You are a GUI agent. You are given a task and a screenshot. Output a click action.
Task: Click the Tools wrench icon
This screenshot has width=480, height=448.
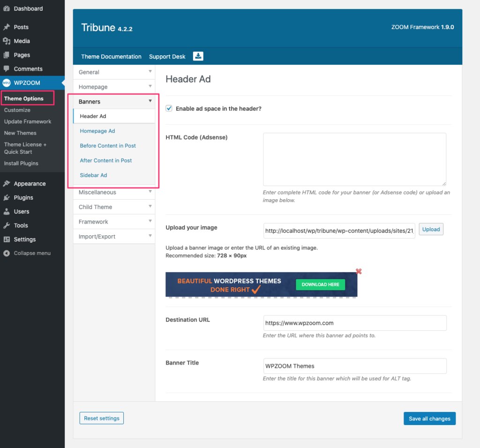7,225
